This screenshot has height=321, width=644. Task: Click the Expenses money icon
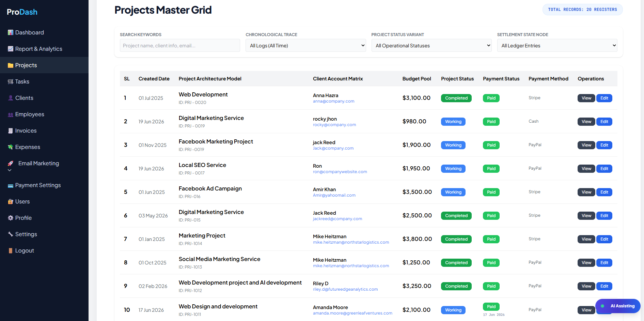pyautogui.click(x=11, y=147)
